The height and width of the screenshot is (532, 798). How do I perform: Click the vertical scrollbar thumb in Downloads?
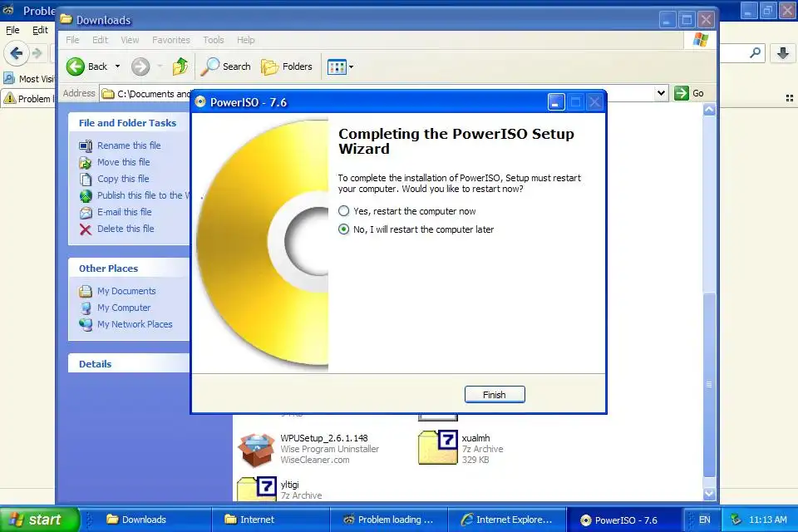click(709, 384)
